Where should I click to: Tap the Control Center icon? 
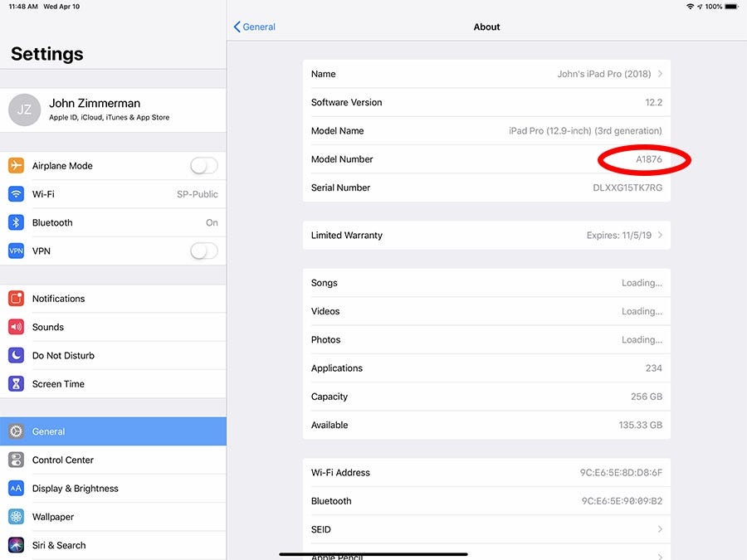[17, 460]
